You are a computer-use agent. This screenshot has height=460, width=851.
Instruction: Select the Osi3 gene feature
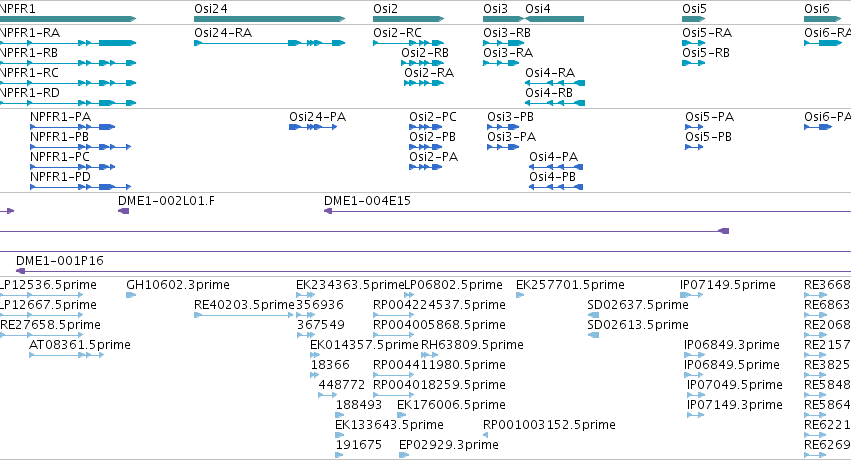[x=503, y=19]
